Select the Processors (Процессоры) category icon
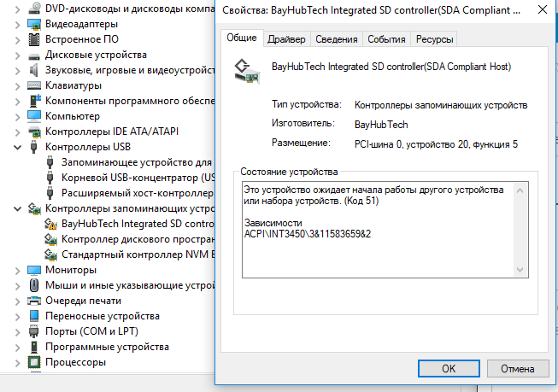 [x=34, y=362]
